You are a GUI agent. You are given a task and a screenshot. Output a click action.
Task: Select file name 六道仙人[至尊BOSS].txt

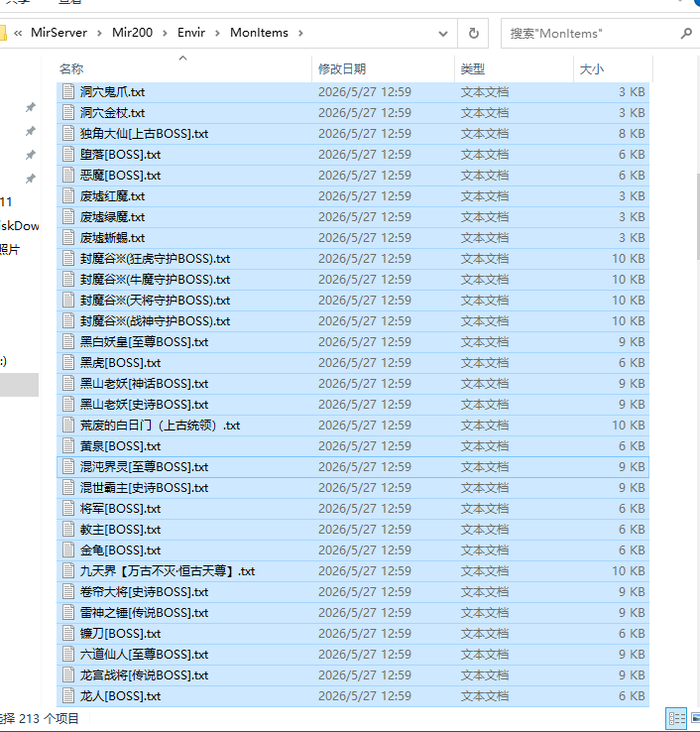[x=144, y=654]
